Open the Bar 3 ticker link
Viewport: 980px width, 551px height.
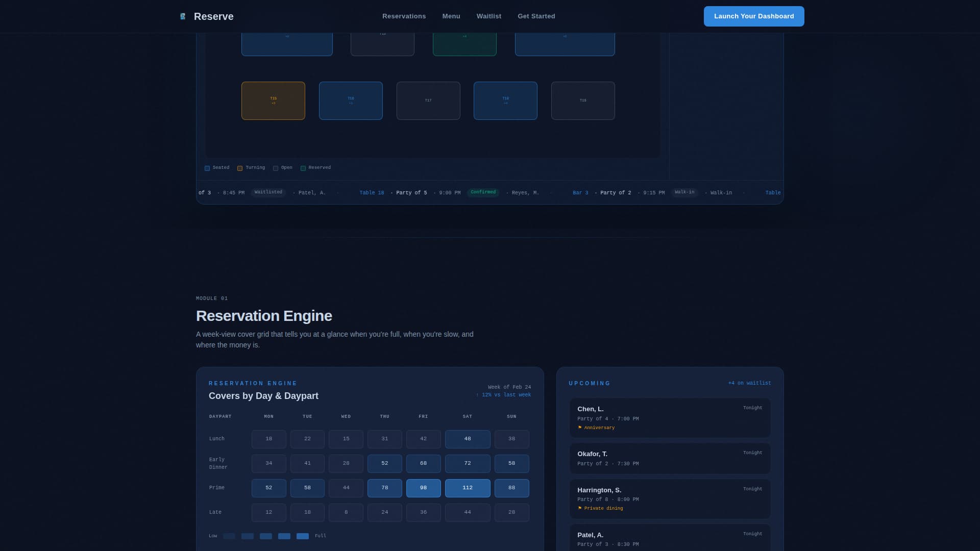(580, 193)
